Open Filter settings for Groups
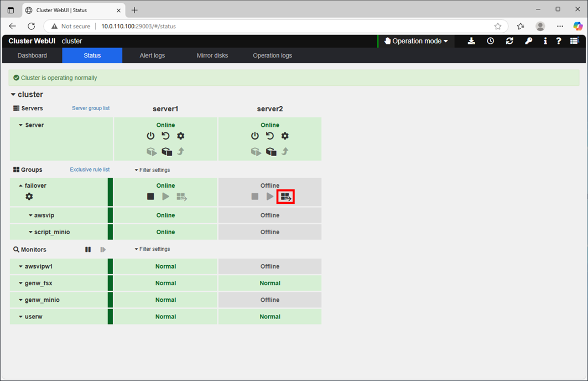This screenshot has height=381, width=588. coord(153,170)
